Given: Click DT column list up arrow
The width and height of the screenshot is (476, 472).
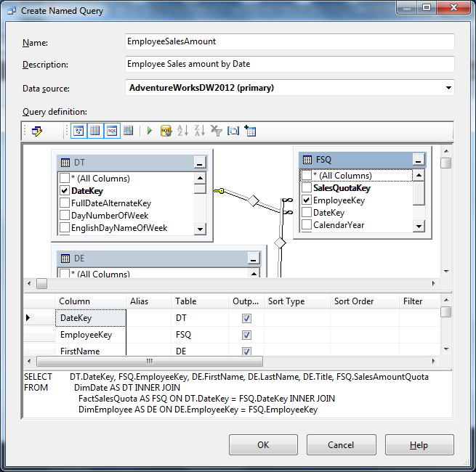Looking at the screenshot, I should coord(200,178).
